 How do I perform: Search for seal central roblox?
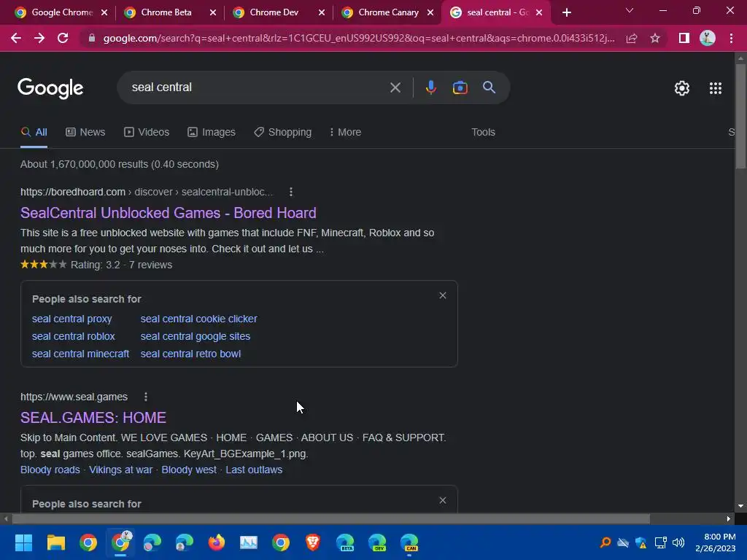click(74, 336)
